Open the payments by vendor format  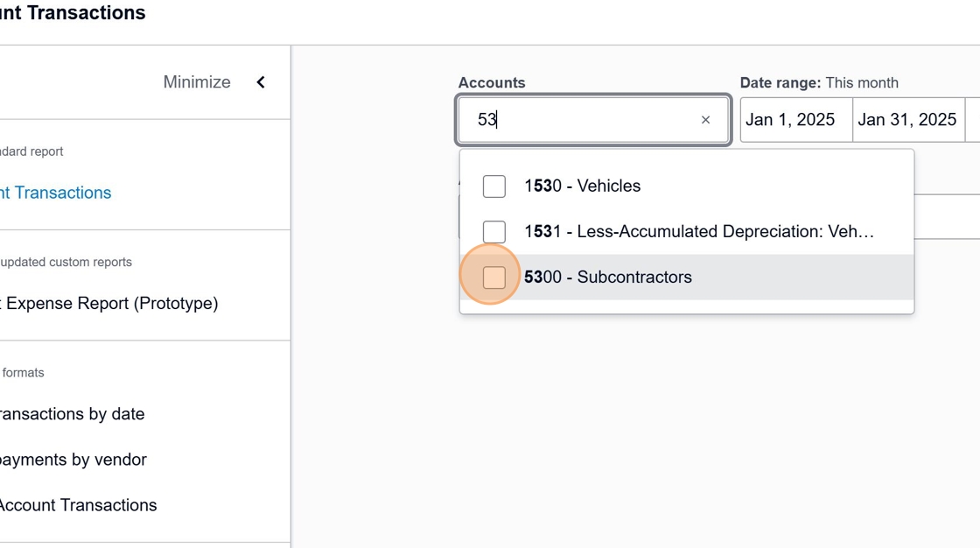[73, 460]
